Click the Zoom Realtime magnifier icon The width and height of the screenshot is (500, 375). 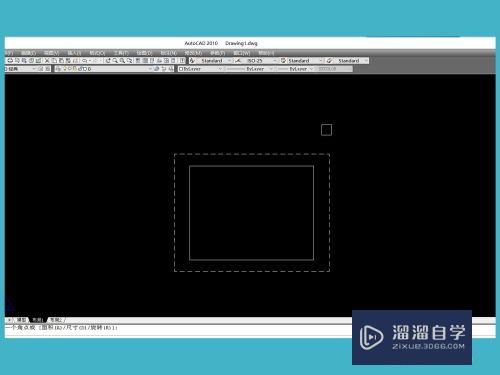coord(115,61)
